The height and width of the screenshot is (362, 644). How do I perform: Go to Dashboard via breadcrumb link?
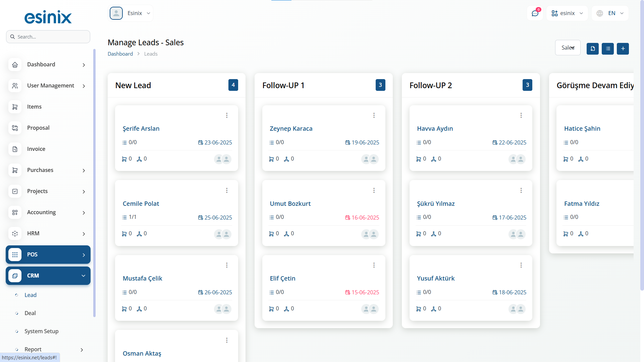(120, 54)
